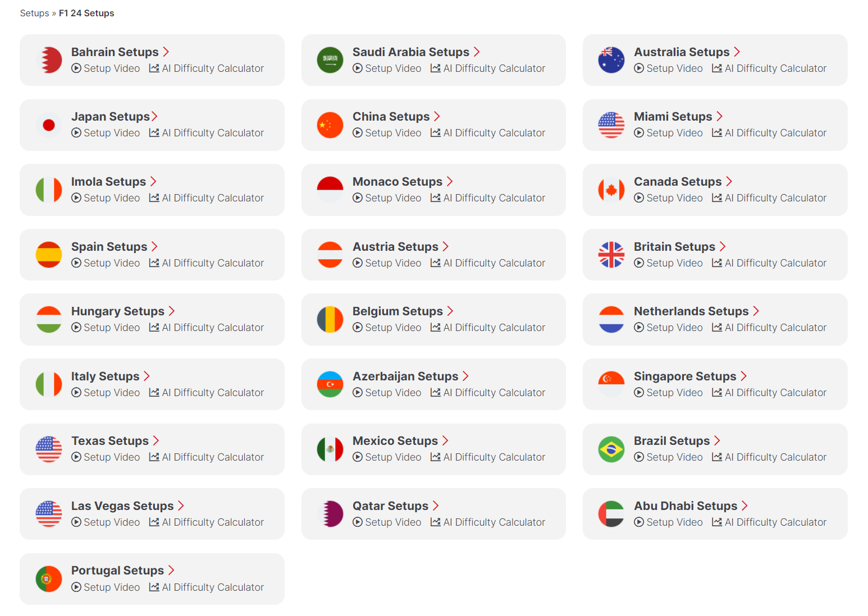The height and width of the screenshot is (616, 868).
Task: Open the Setups breadcrumb link
Action: [34, 13]
